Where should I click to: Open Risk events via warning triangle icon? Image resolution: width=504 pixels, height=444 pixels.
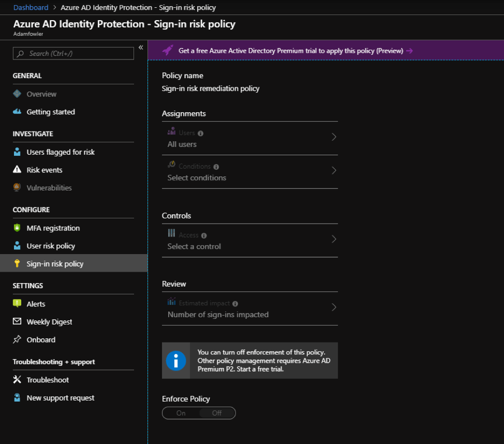17,170
